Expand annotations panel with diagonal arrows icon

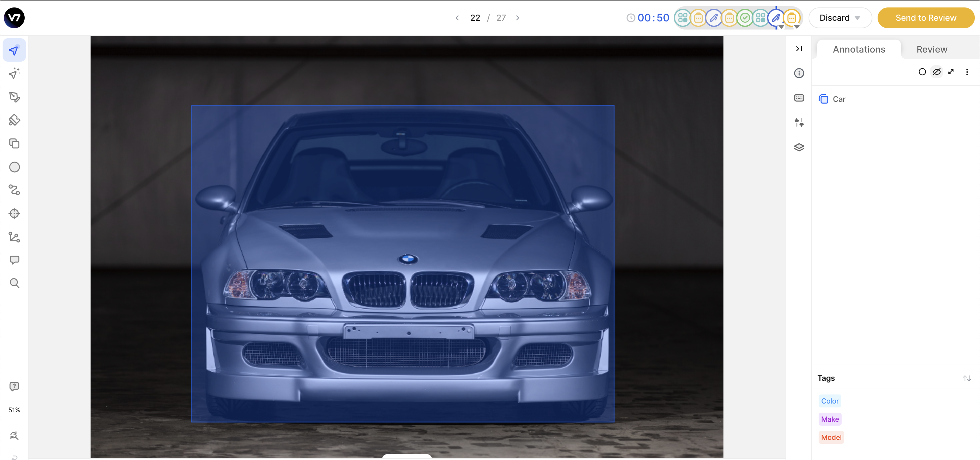[951, 72]
